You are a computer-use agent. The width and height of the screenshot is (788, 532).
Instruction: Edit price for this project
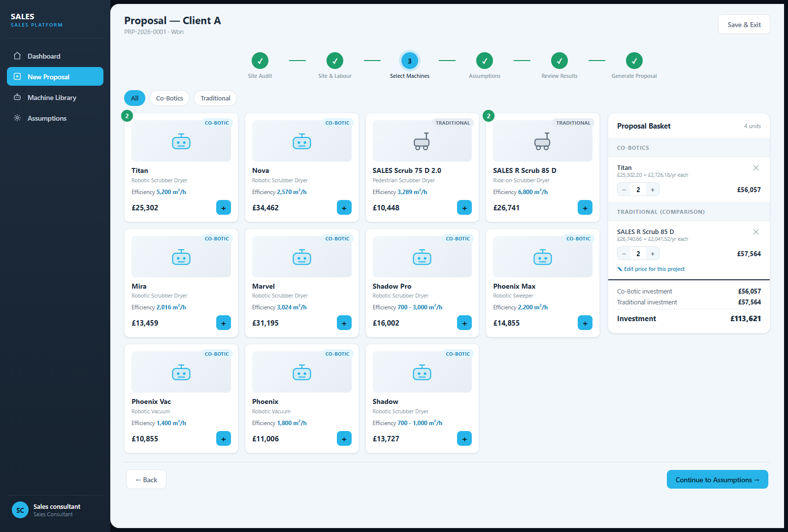tap(651, 269)
